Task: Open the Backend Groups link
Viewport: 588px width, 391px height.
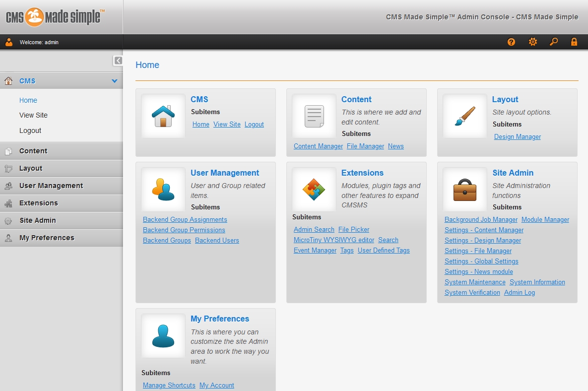Action: (167, 241)
